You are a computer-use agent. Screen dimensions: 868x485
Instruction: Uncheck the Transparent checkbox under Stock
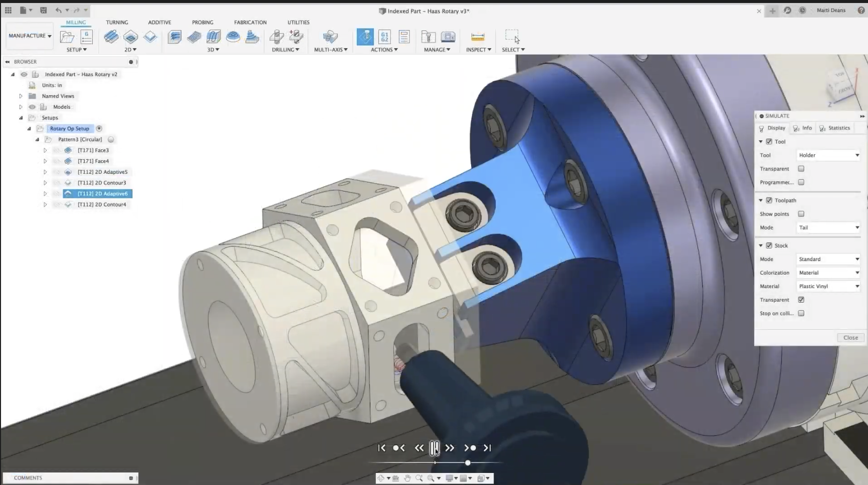pyautogui.click(x=801, y=300)
